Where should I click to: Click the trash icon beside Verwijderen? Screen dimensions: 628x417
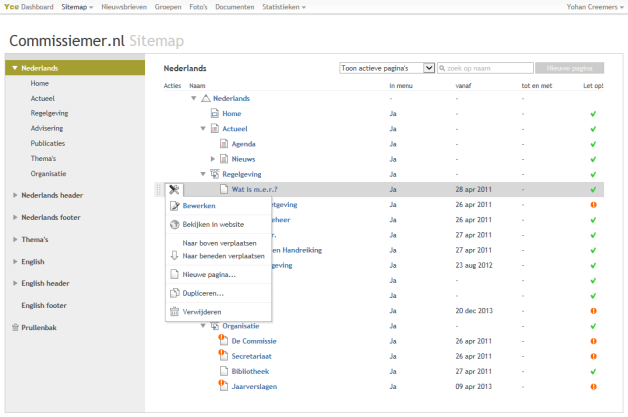[x=174, y=312]
